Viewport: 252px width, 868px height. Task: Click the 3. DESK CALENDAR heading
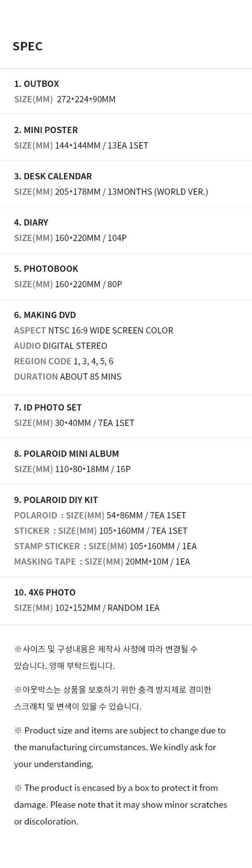click(x=53, y=176)
